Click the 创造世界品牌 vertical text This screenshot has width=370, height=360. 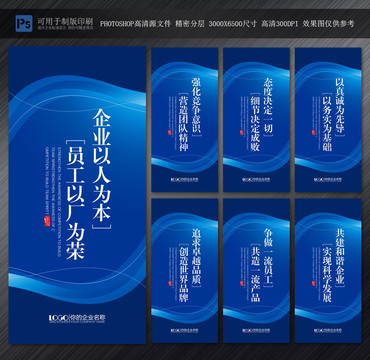click(x=183, y=274)
